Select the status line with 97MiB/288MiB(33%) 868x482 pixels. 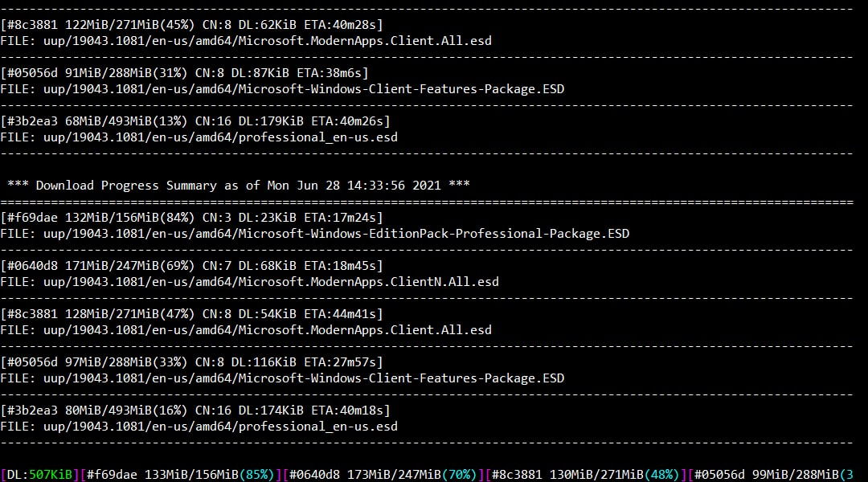pos(191,362)
